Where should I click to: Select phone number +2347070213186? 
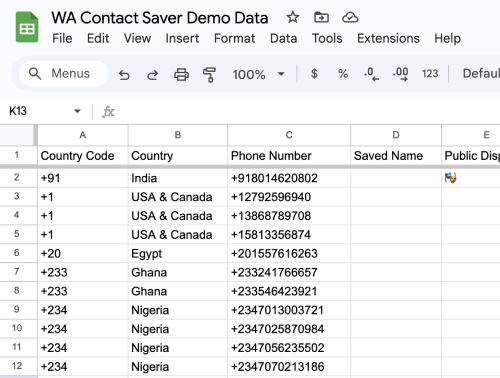pos(289,367)
